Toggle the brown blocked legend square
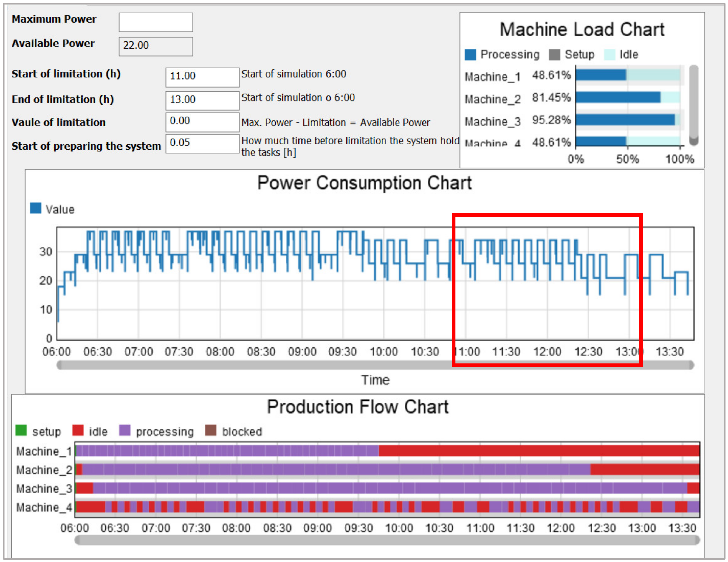Image resolution: width=728 pixels, height=562 pixels. [x=211, y=430]
